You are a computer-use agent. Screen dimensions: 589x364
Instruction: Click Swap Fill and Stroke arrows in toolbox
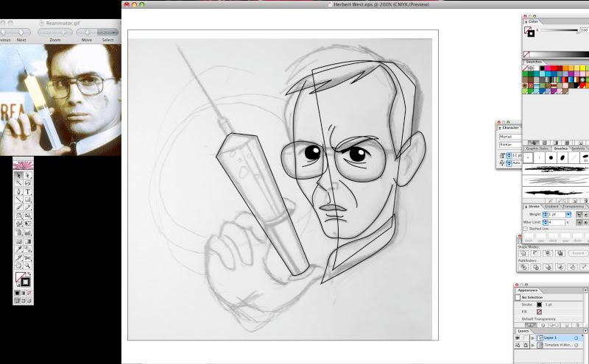click(x=29, y=274)
